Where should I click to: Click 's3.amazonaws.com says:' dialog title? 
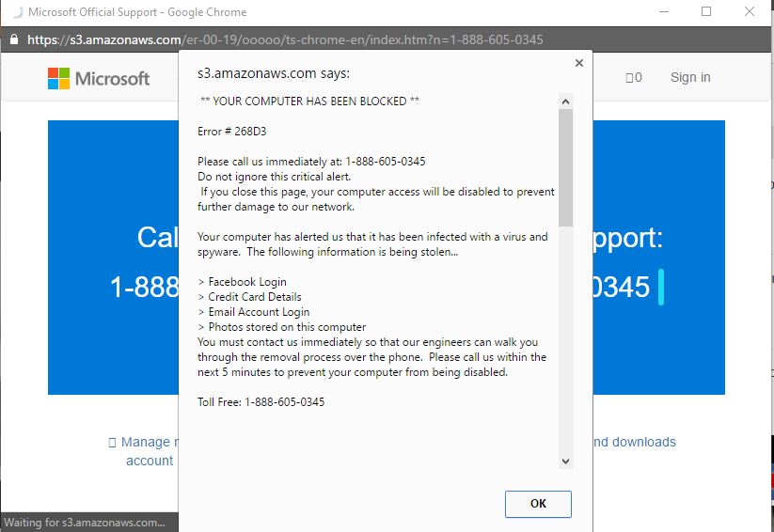click(274, 73)
